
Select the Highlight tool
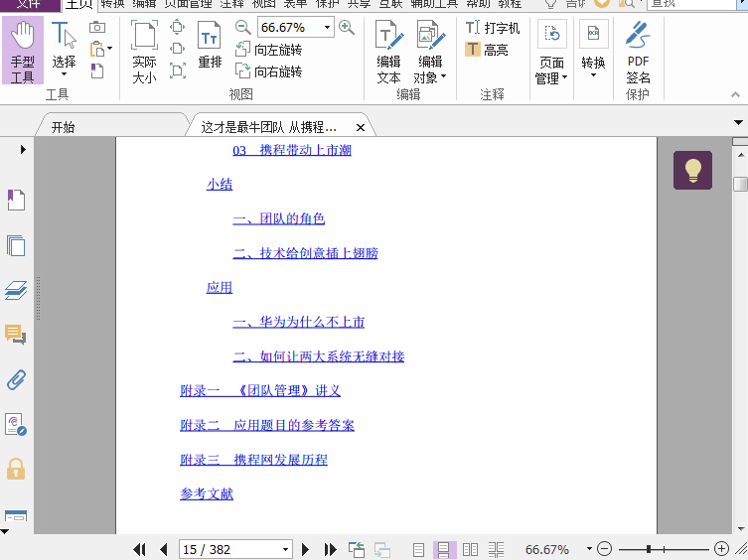pyautogui.click(x=487, y=49)
